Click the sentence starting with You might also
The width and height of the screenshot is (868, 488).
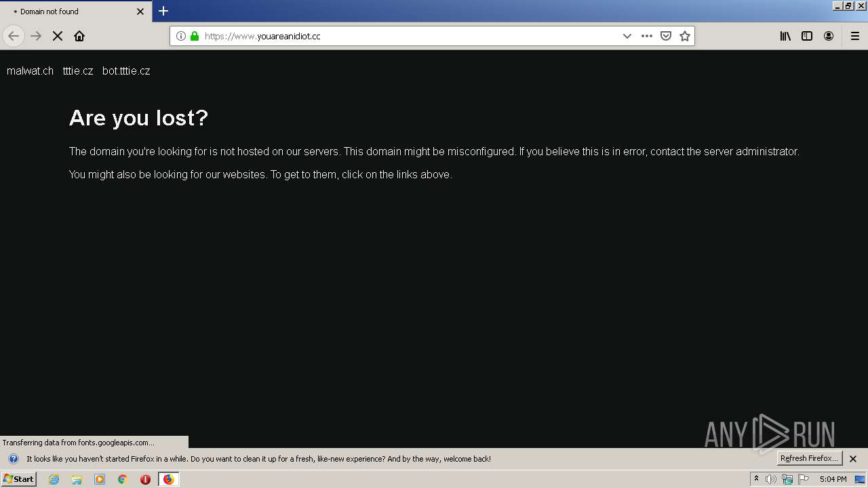tap(260, 174)
